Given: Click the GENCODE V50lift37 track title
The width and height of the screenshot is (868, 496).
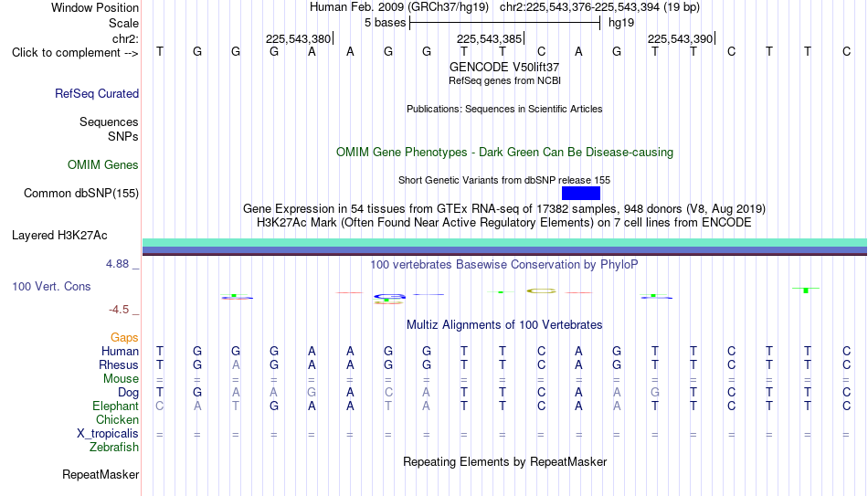Looking at the screenshot, I should [504, 67].
